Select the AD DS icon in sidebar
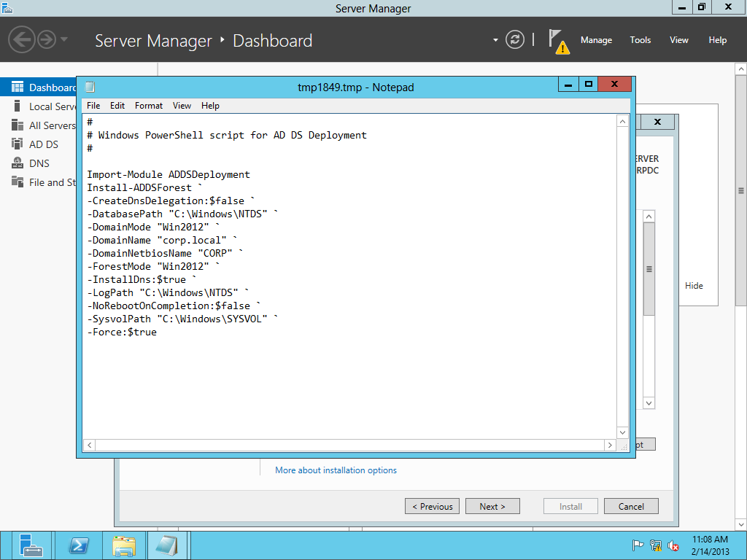 point(17,144)
